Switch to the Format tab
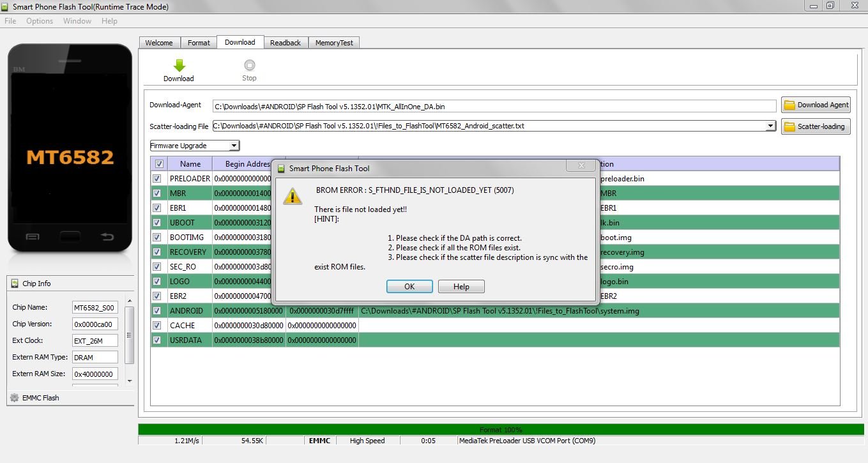The height and width of the screenshot is (463, 868). point(199,43)
